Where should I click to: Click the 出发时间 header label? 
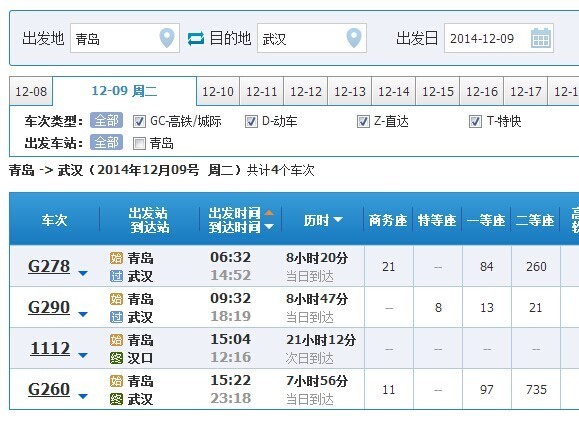234,213
